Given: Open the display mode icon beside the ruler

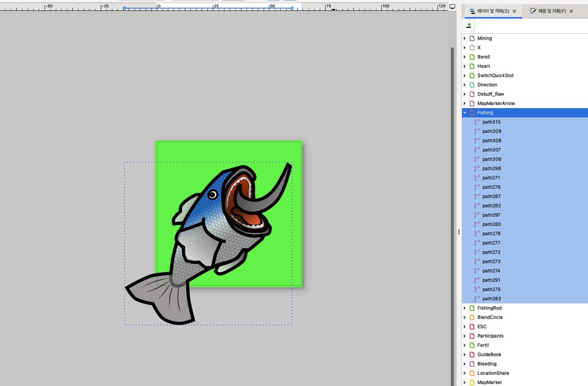Looking at the screenshot, I should (453, 6).
